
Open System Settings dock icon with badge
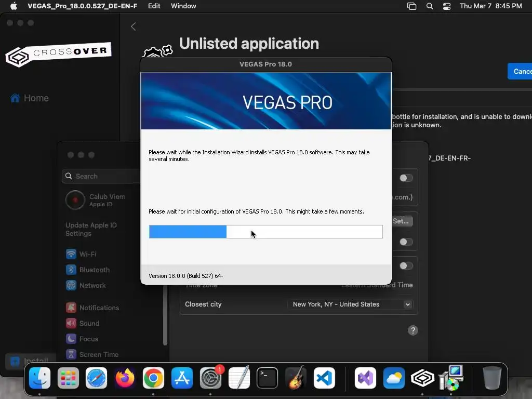tap(210, 378)
